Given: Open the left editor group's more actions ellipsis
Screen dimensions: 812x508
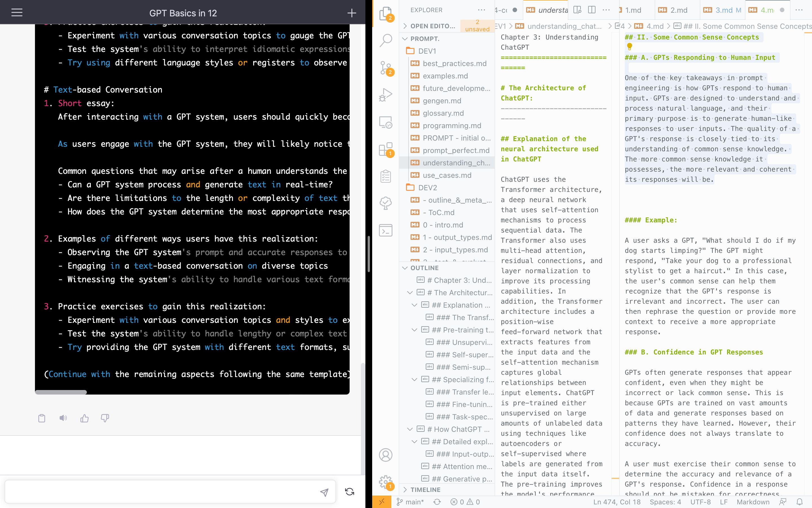Looking at the screenshot, I should [606, 10].
